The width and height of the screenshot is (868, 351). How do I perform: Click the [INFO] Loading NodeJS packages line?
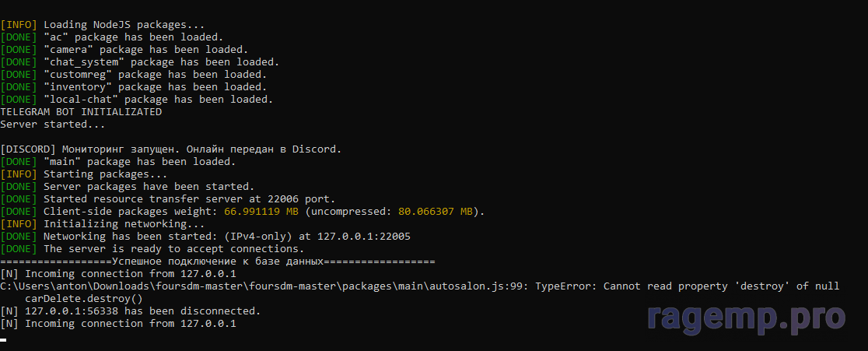click(103, 25)
